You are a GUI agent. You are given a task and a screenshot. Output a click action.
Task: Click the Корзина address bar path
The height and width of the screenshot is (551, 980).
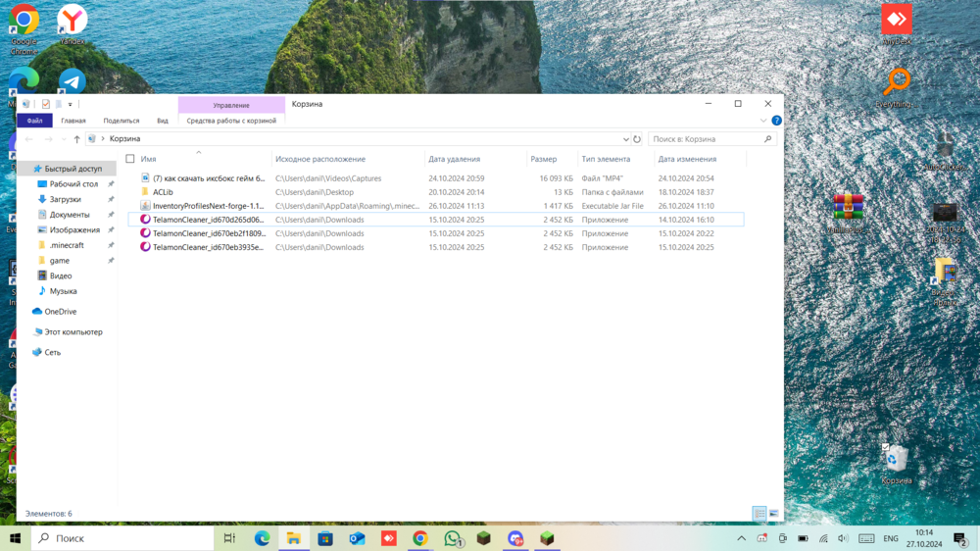point(125,139)
